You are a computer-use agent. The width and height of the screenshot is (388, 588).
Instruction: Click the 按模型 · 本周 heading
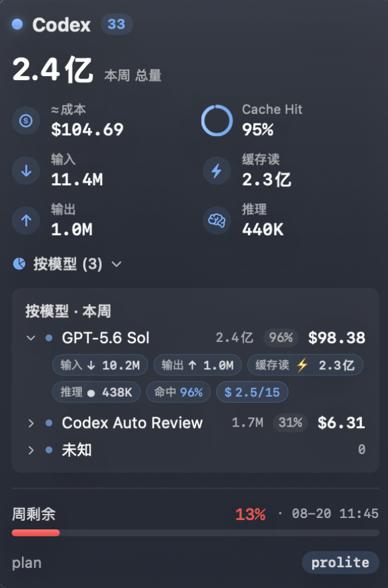click(68, 311)
